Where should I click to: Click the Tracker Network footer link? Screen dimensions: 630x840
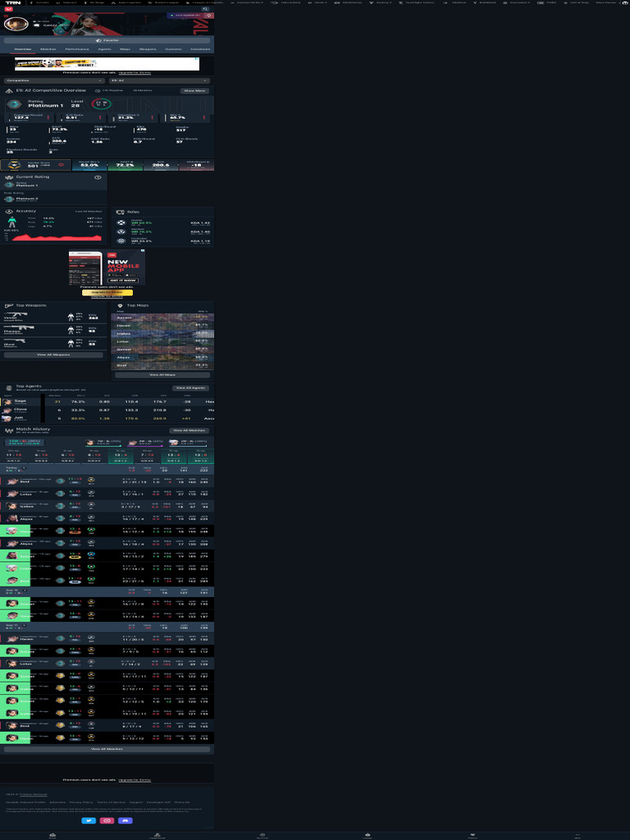point(33,794)
